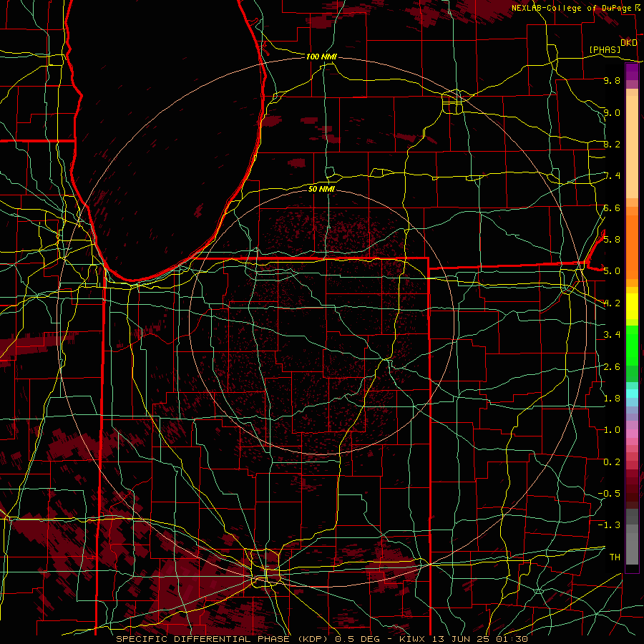
Task: Click the 6.6 value on the color scale
Action: (x=612, y=208)
